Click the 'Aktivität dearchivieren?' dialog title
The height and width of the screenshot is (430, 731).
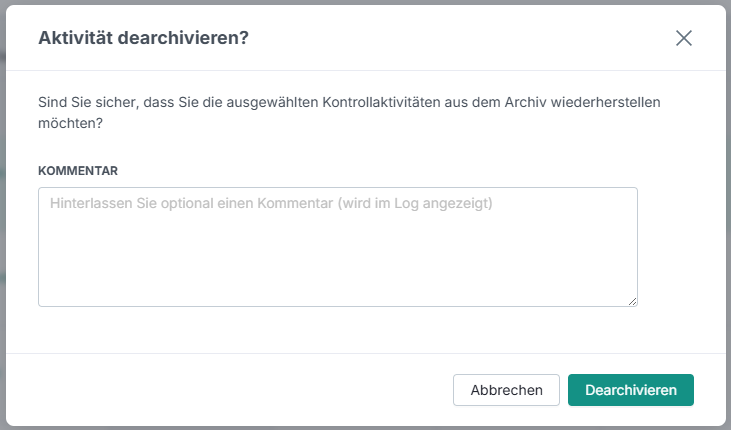(144, 38)
